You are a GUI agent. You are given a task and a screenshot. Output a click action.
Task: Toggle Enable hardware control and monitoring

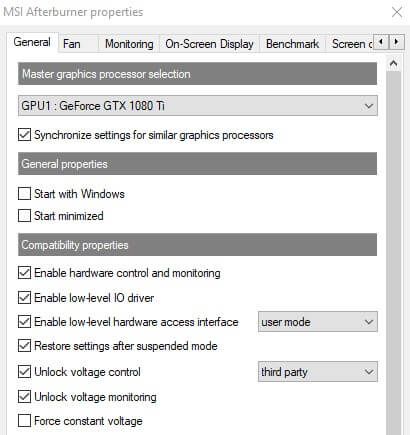[x=24, y=273]
